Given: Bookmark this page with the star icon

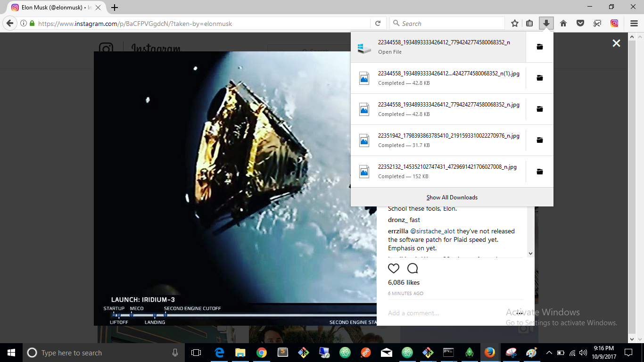Looking at the screenshot, I should pos(515,23).
